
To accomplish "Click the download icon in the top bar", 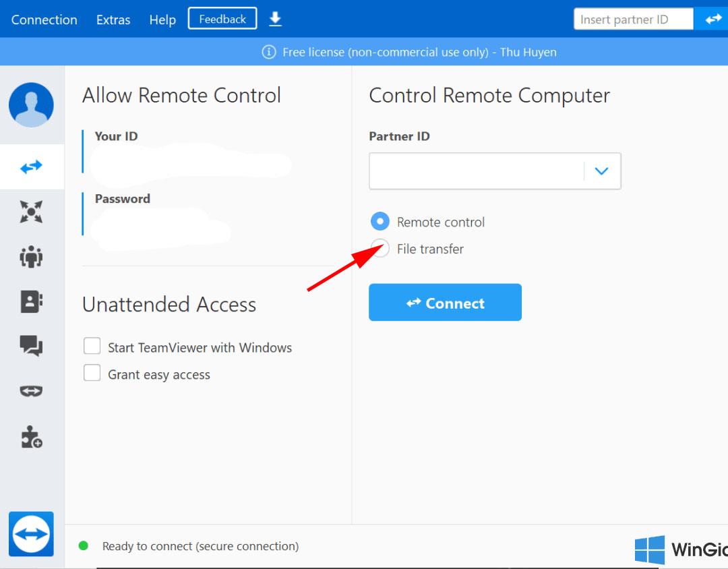I will [x=275, y=19].
